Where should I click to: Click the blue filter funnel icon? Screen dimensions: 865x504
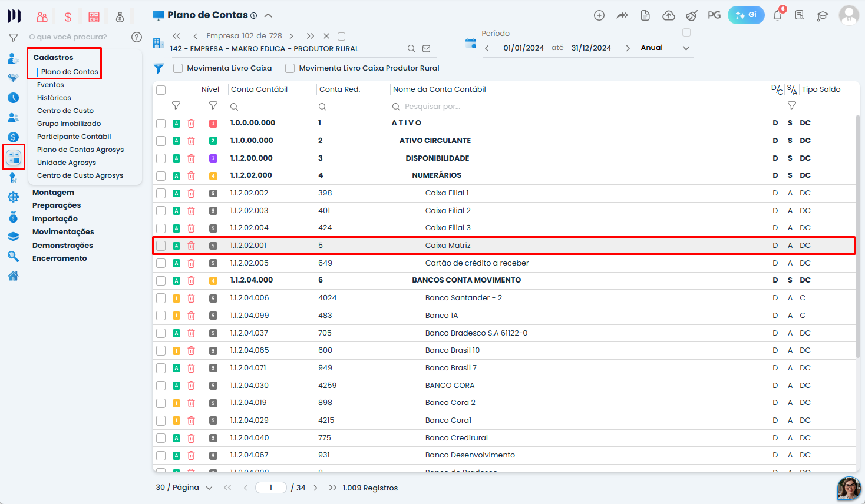[159, 68]
